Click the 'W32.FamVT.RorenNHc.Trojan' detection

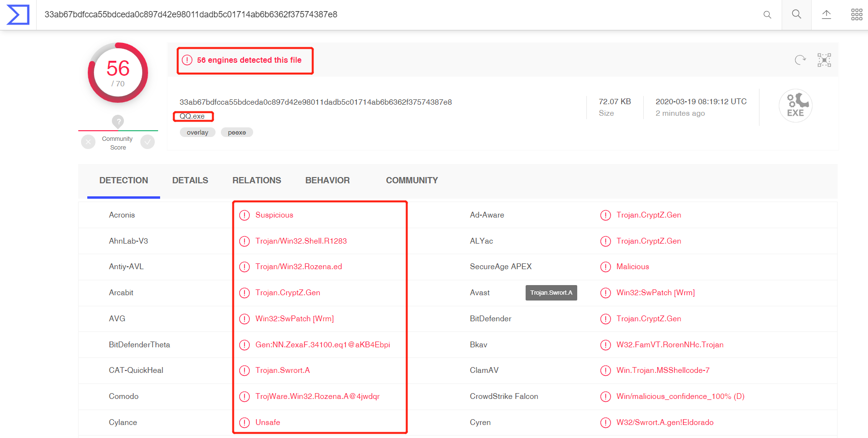tap(670, 345)
